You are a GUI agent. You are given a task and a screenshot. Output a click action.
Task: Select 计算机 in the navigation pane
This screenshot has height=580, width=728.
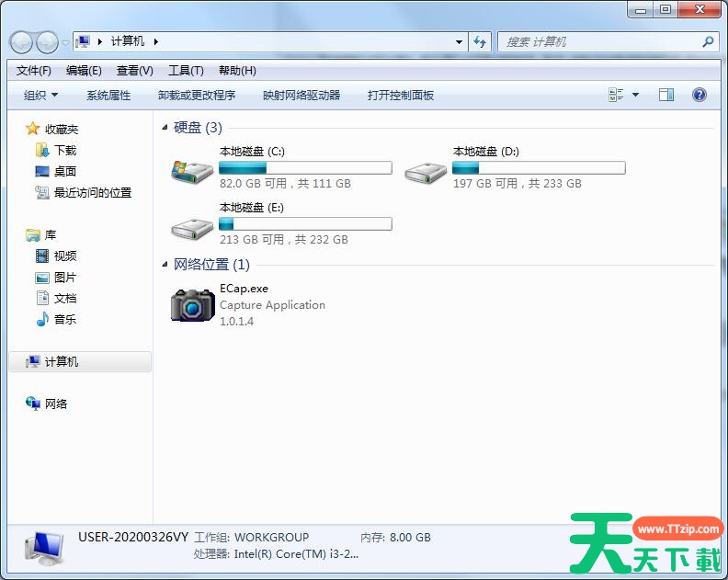(80, 362)
